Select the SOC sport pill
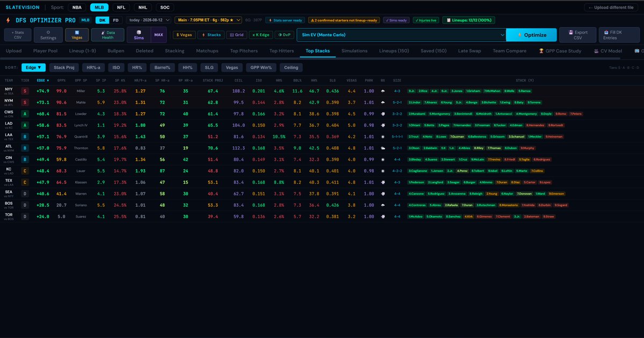 click(165, 8)
